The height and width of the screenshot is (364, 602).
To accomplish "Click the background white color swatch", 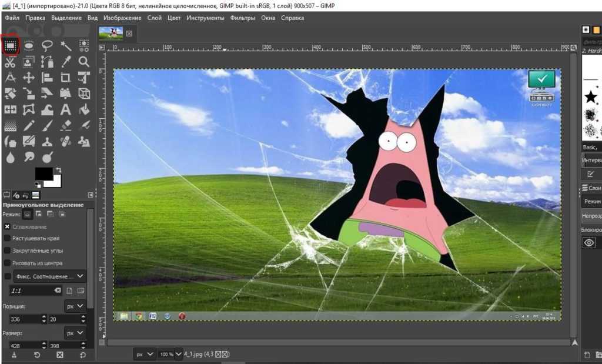I will (x=56, y=183).
